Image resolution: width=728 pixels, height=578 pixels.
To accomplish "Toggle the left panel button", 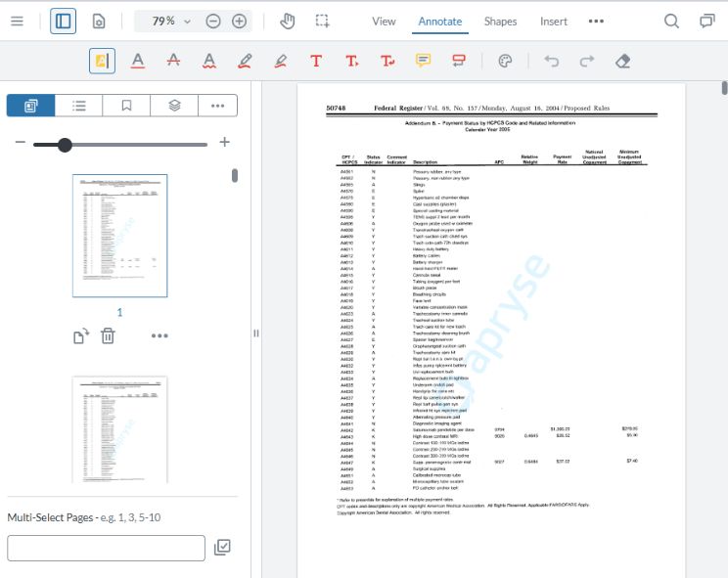I will (x=64, y=22).
